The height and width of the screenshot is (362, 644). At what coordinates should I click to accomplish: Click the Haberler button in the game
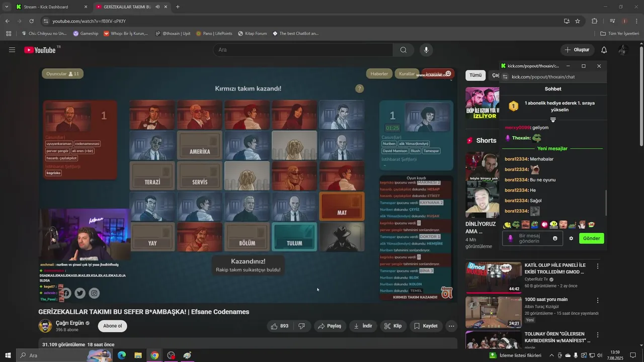(379, 74)
